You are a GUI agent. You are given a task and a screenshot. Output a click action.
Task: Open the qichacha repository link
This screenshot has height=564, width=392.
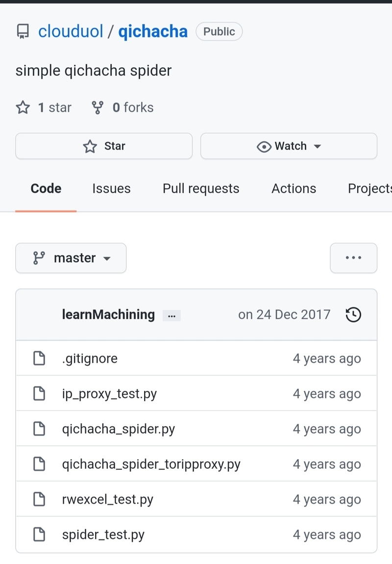[x=153, y=31]
